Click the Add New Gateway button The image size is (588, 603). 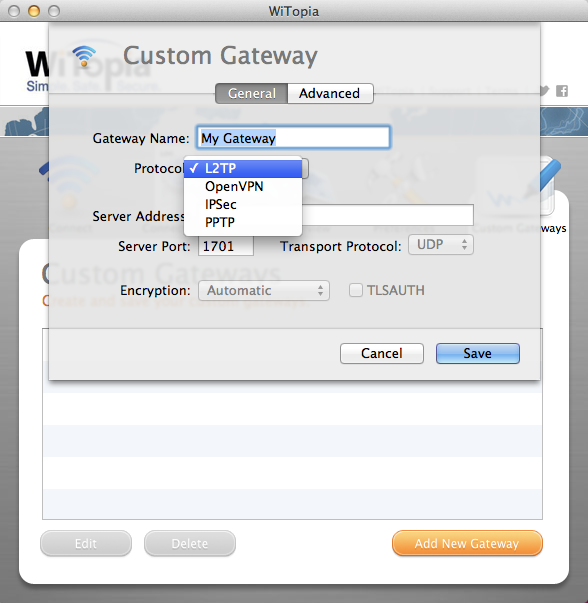pyautogui.click(x=467, y=543)
